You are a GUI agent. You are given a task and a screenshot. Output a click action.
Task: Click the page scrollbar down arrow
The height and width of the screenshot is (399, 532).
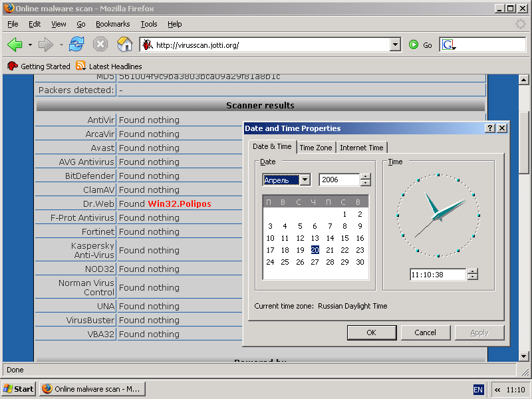coord(523,356)
